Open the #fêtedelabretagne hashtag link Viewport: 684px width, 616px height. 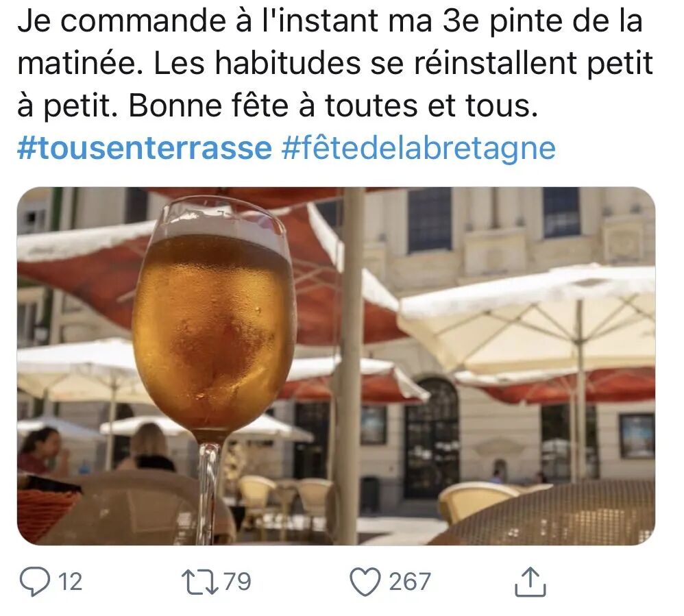coord(418,148)
